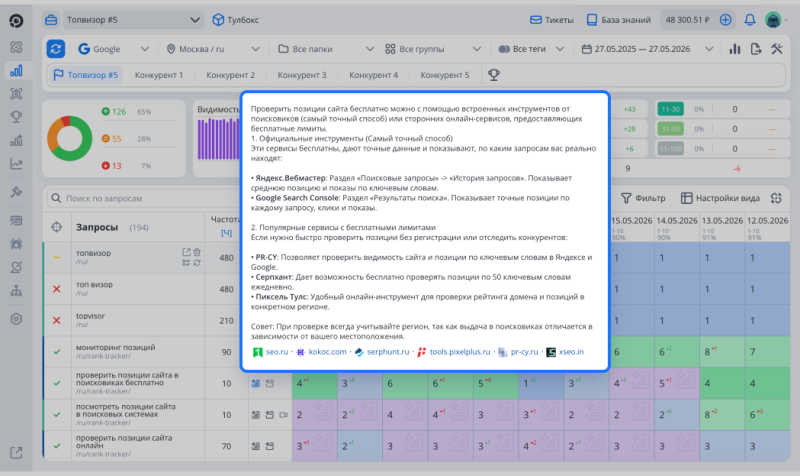Image resolution: width=800 pixels, height=476 pixels.
Task: Open the sitemap hierarchy sidebar icon
Action: 16,291
